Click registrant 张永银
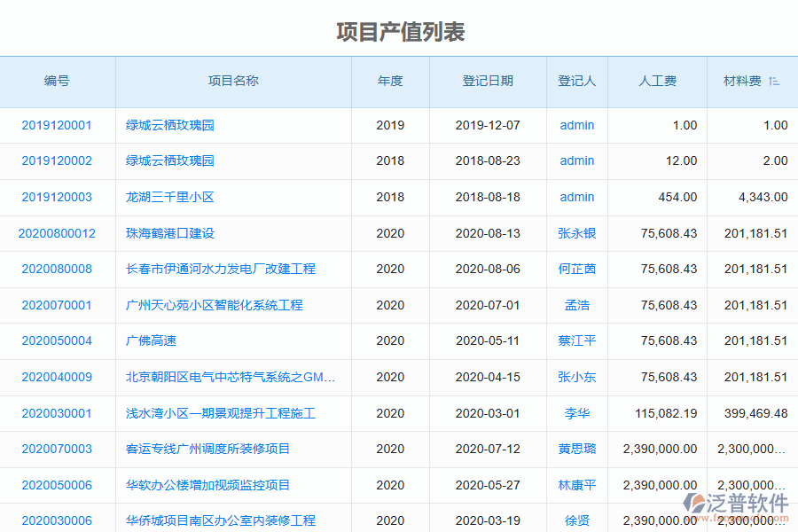The image size is (798, 532). coord(576,233)
